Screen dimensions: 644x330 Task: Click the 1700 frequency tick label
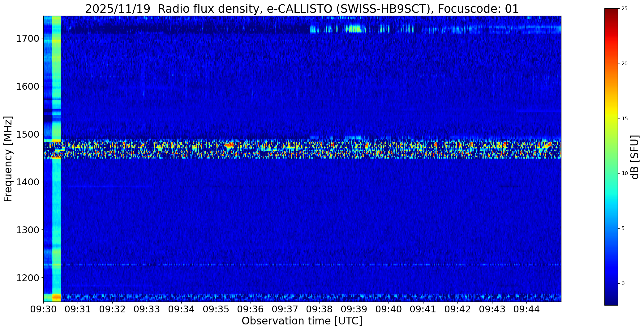tap(28, 39)
